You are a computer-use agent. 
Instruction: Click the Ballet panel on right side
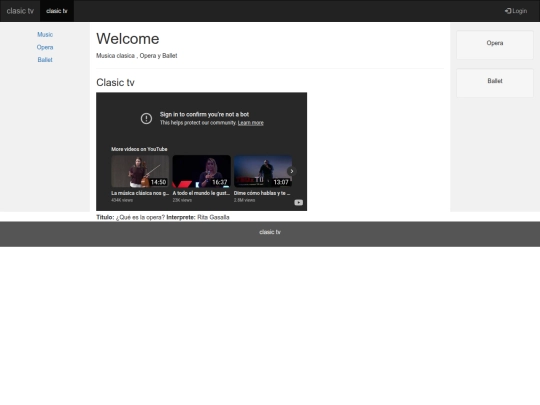[x=495, y=83]
